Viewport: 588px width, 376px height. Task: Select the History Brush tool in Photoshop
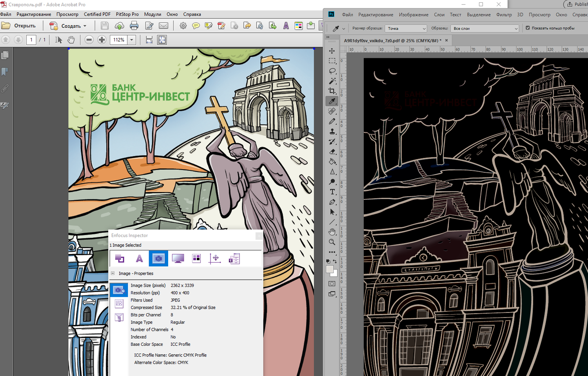click(x=332, y=141)
